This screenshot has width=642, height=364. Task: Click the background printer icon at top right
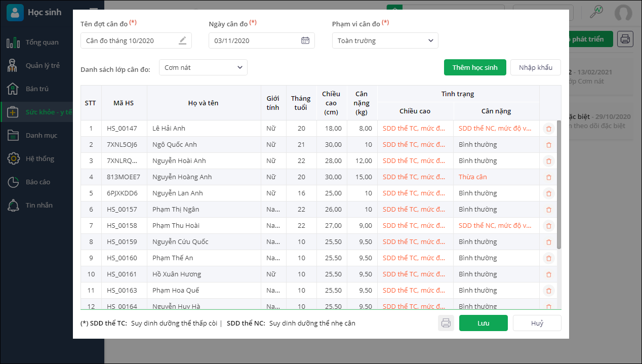625,39
